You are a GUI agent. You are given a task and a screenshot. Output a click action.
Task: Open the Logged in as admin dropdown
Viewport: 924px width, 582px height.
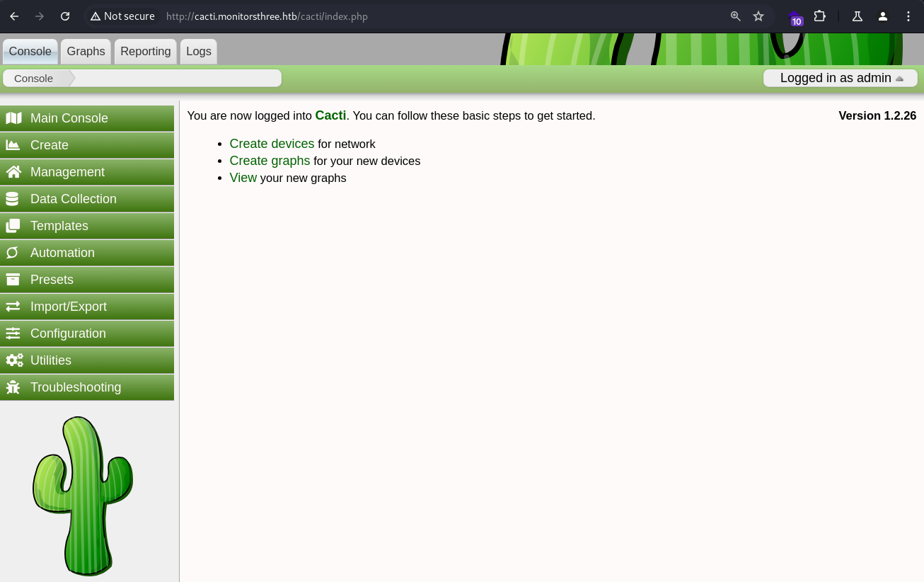pos(841,78)
